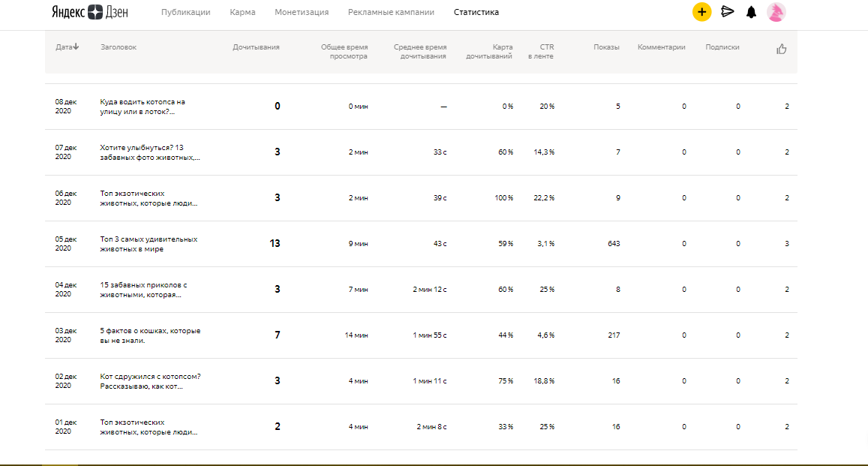
Task: Sort by Заголовок column header
Action: point(119,47)
